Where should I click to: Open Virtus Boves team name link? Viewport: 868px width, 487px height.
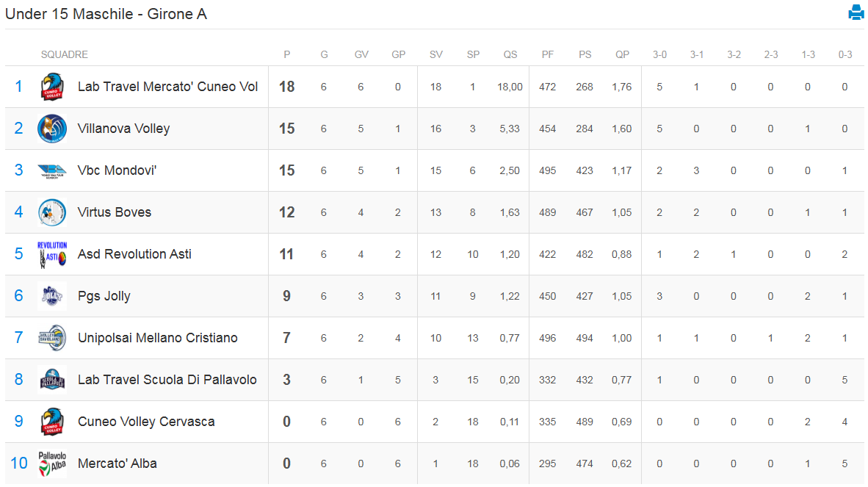pos(115,212)
